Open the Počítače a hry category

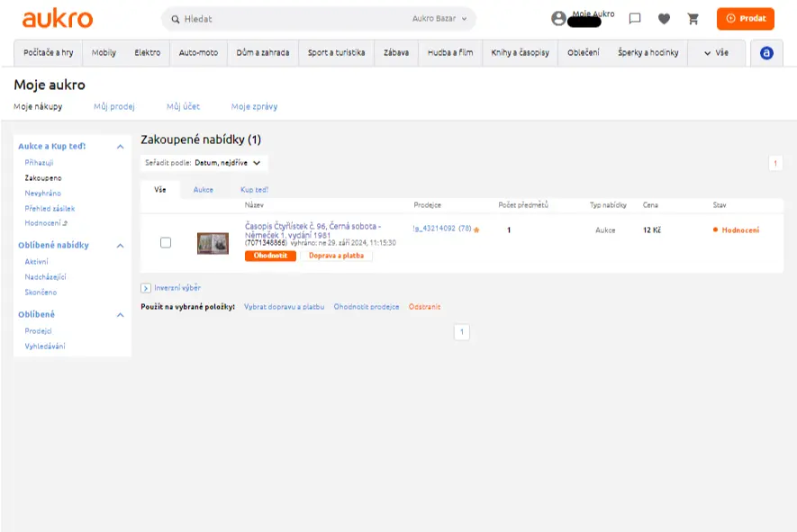pyautogui.click(x=49, y=53)
